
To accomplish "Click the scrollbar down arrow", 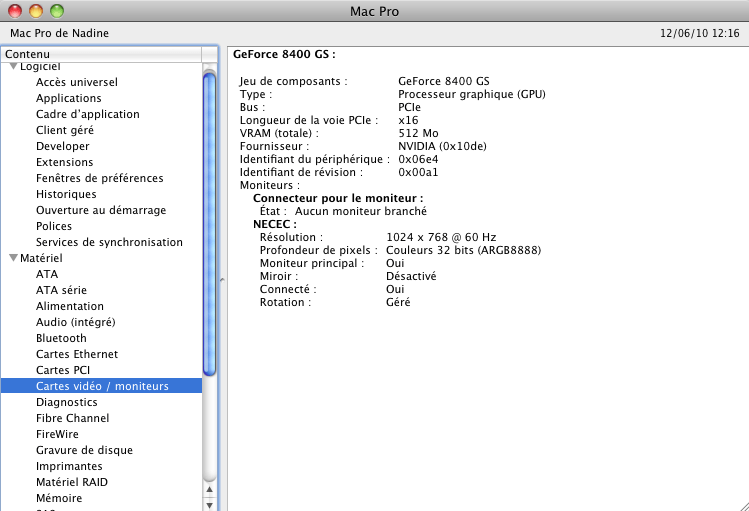I will 209,504.
